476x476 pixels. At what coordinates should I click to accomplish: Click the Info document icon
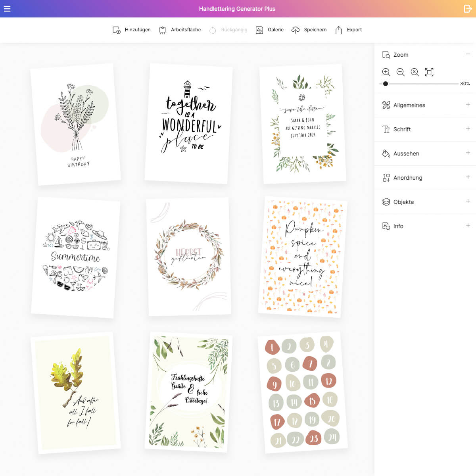(386, 226)
